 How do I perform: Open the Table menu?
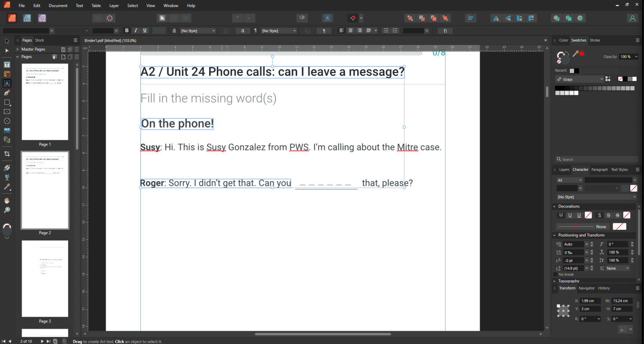click(96, 5)
